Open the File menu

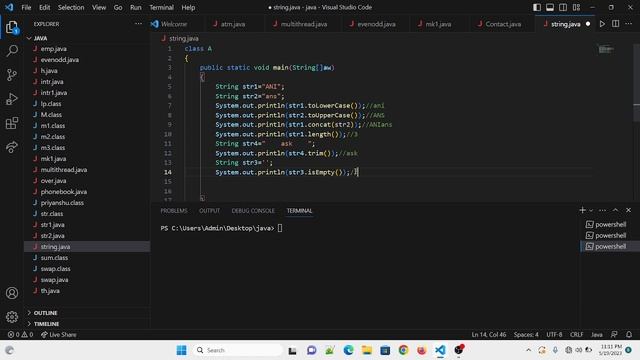click(26, 7)
